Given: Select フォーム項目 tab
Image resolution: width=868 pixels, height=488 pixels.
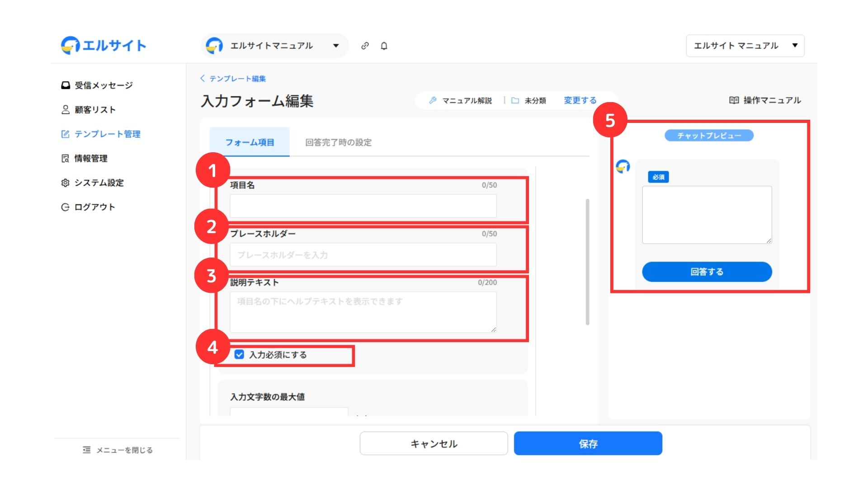Looking at the screenshot, I should [250, 142].
